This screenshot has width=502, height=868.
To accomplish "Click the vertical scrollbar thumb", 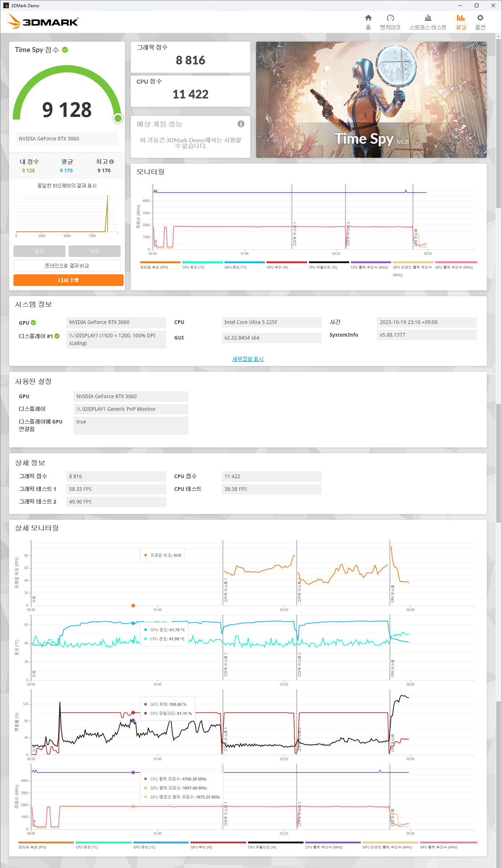I will [x=499, y=123].
